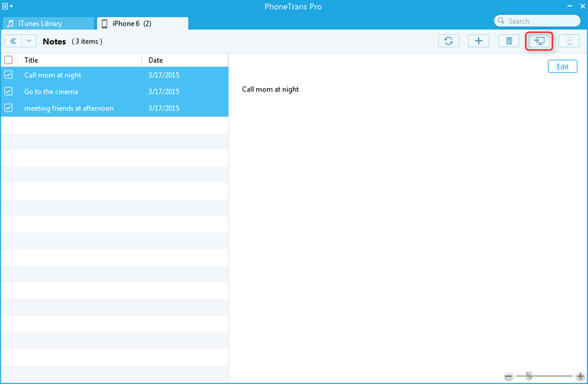Image resolution: width=588 pixels, height=384 pixels.
Task: Switch to the iTunes Library tab
Action: coord(46,23)
